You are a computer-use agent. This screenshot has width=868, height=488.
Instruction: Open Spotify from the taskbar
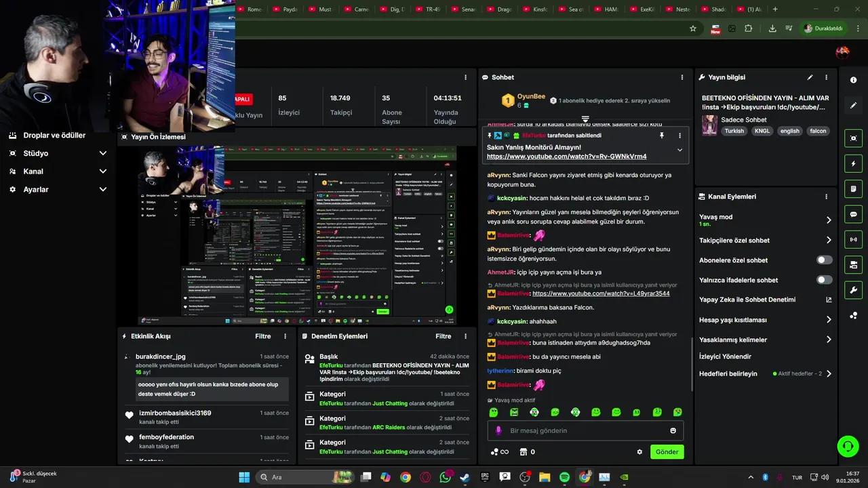coord(564,477)
